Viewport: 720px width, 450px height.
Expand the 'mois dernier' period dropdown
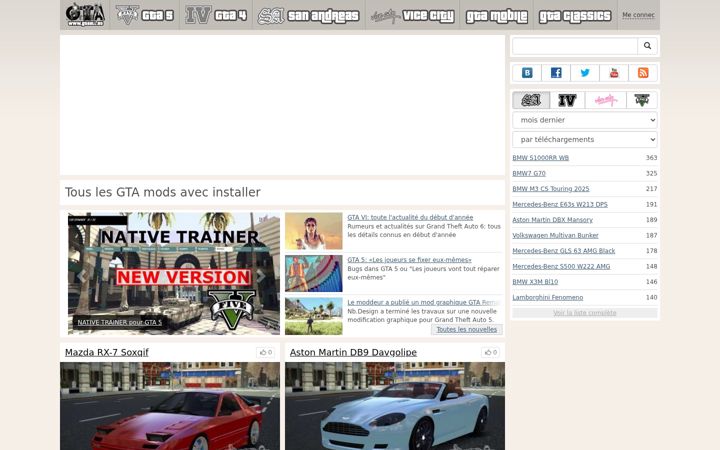pyautogui.click(x=585, y=120)
